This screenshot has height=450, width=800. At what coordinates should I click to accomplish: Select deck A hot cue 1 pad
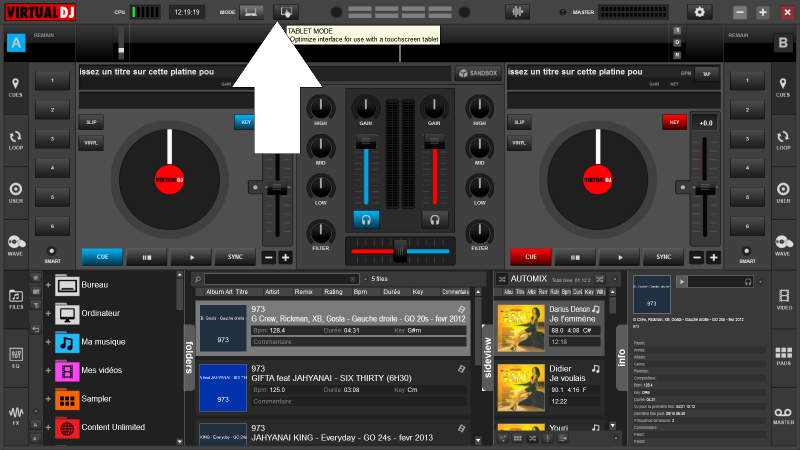click(x=52, y=81)
